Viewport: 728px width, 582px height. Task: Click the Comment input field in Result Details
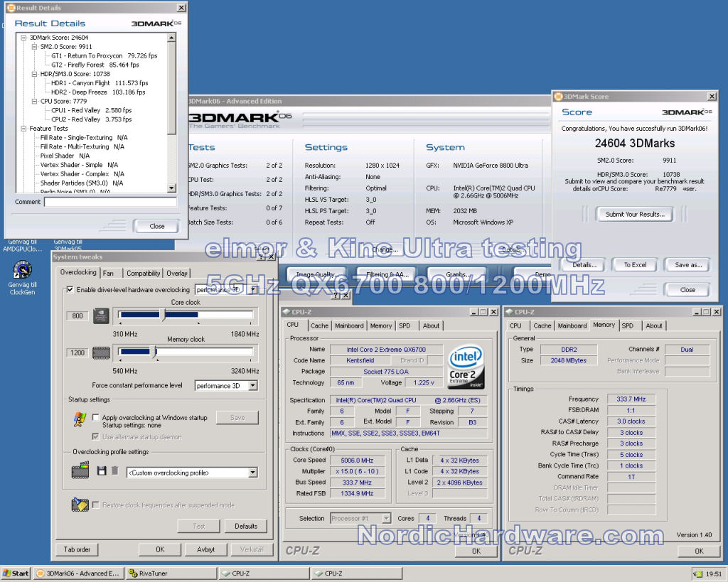click(110, 203)
